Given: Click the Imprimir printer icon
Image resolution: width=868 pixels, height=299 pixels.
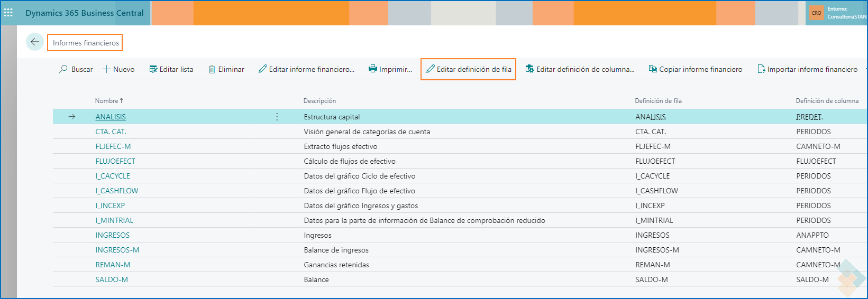Looking at the screenshot, I should tap(373, 69).
